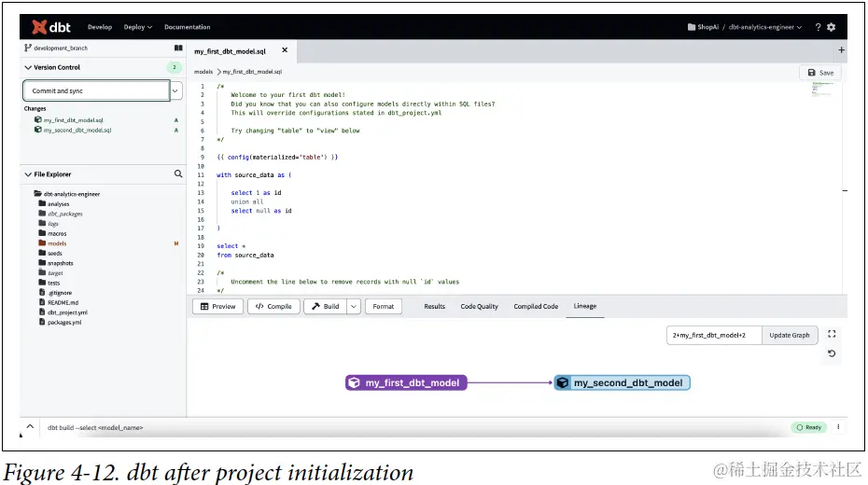Toggle the documentation book icon
This screenshot has width=868, height=485.
pyautogui.click(x=178, y=48)
